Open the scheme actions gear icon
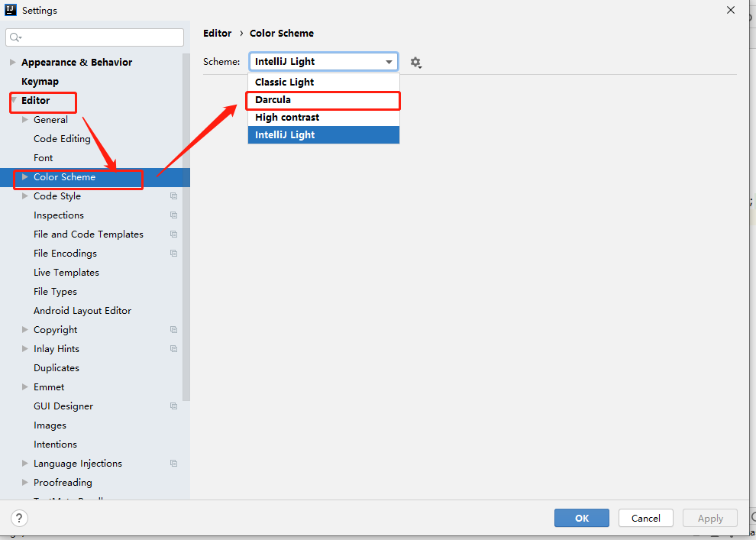756x540 pixels. [415, 62]
